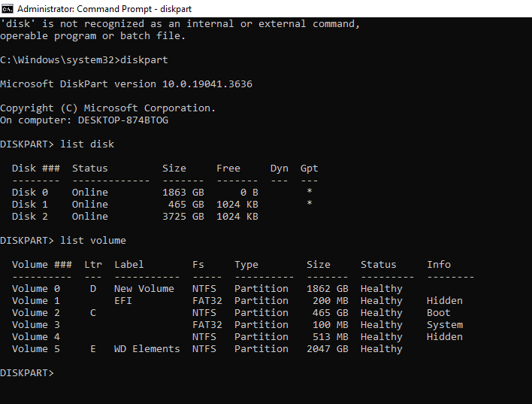Viewport: 532px width, 404px height.
Task: Click the 'Disk ###' column header
Action: click(36, 169)
